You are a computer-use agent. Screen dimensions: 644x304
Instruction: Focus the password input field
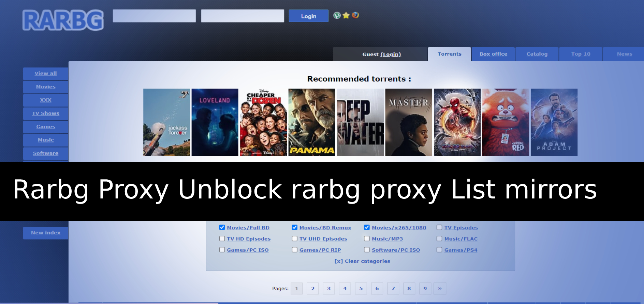tap(243, 16)
